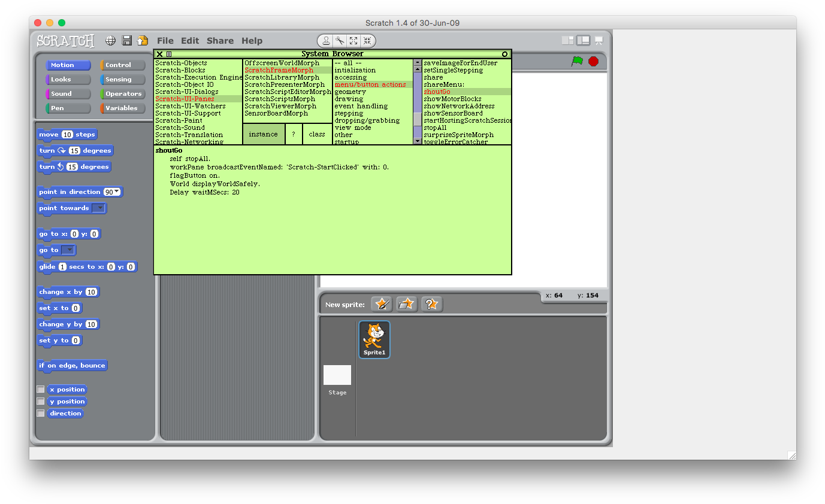Paint a new sprite
Image resolution: width=825 pixels, height=504 pixels.
[x=382, y=304]
